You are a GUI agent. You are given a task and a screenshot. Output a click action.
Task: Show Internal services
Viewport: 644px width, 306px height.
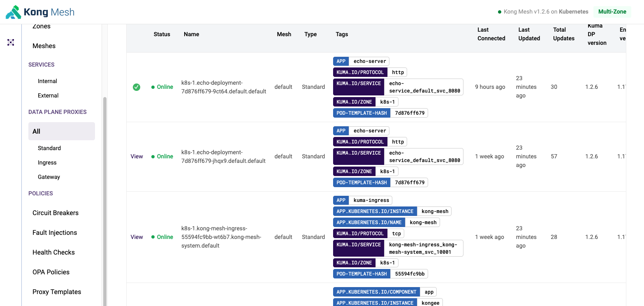(47, 81)
